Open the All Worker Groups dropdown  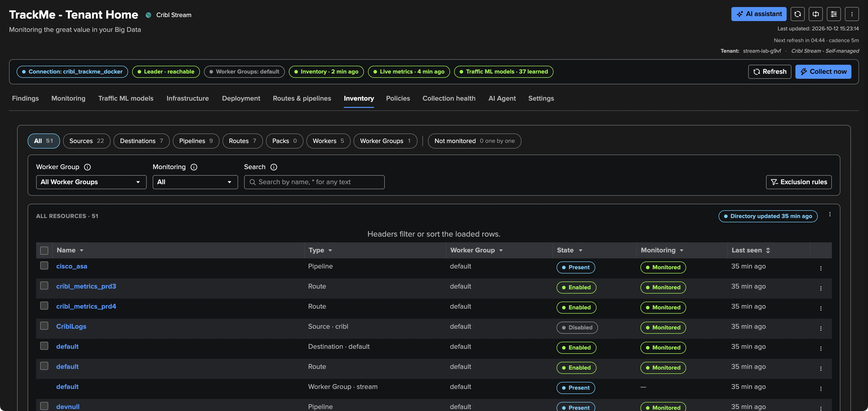tap(91, 182)
